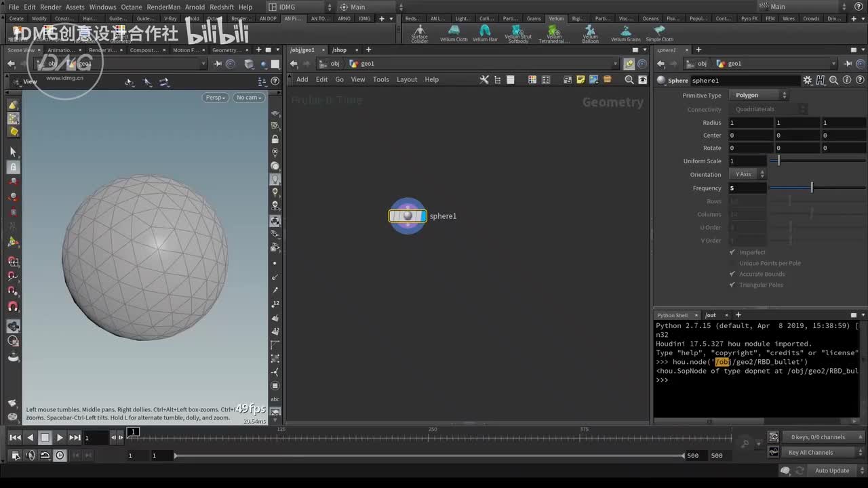Switch to the Pyro FX shelf tab
This screenshot has width=868, height=488.
(x=750, y=19)
